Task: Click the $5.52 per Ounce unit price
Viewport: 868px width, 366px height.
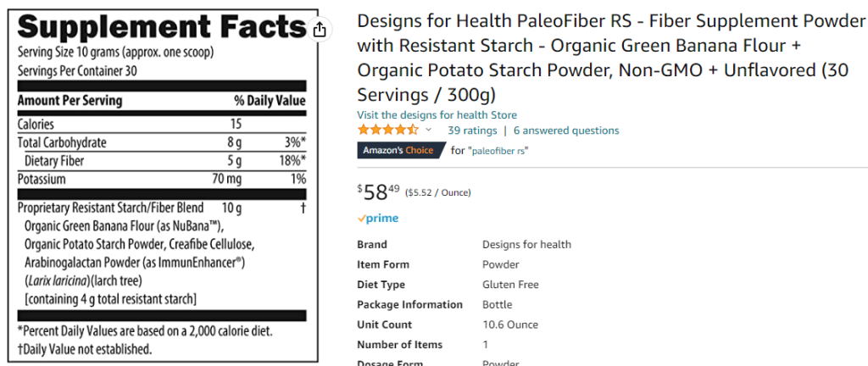Action: coord(438,193)
